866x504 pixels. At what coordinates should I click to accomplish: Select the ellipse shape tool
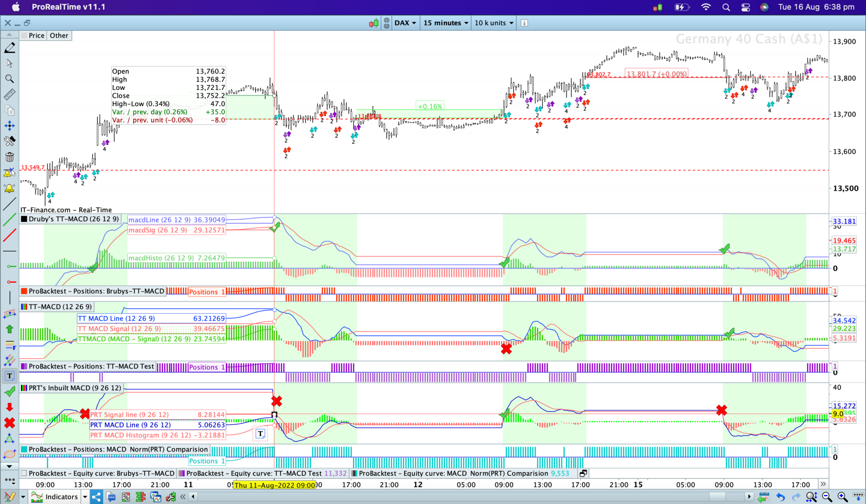click(x=9, y=454)
